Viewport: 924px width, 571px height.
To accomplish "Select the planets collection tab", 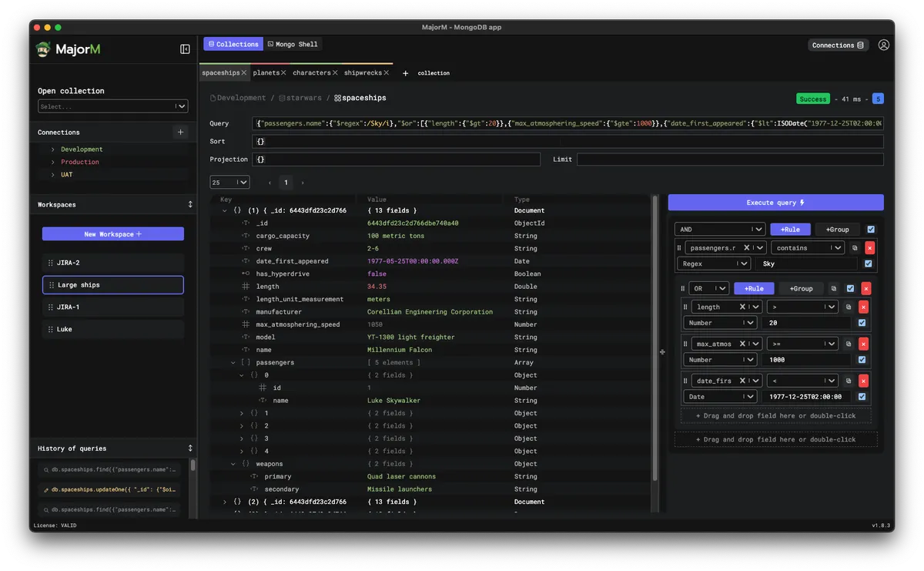I will point(266,72).
